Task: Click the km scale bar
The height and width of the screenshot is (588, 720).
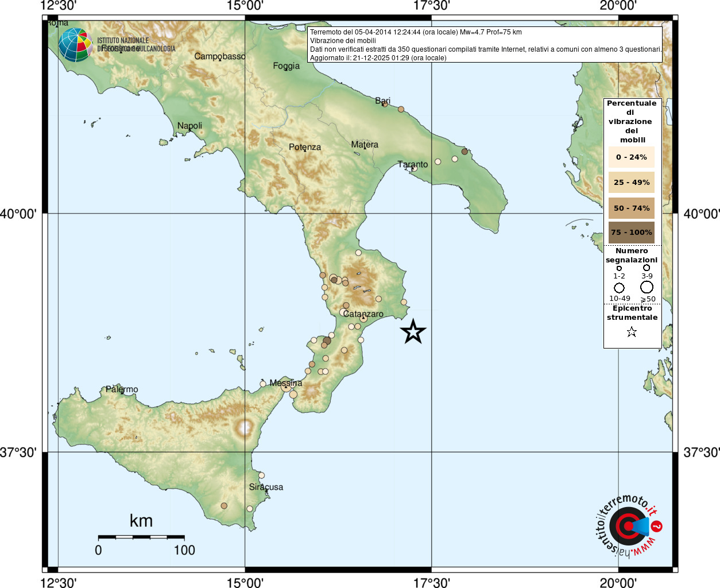Action: (141, 537)
